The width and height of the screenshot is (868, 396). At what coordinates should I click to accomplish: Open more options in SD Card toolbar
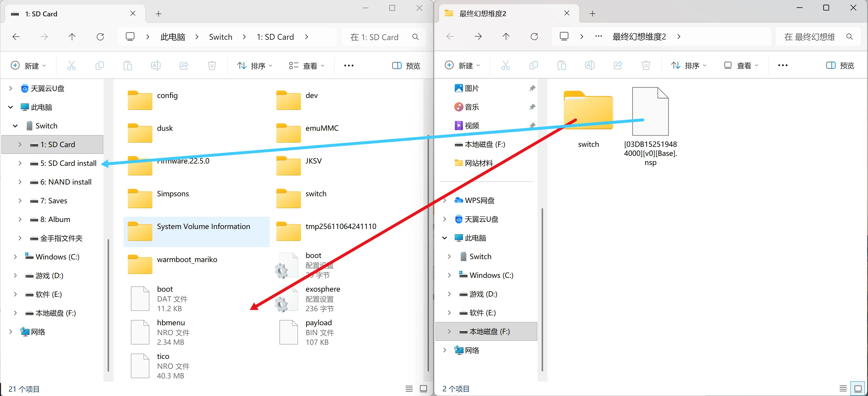pos(349,66)
